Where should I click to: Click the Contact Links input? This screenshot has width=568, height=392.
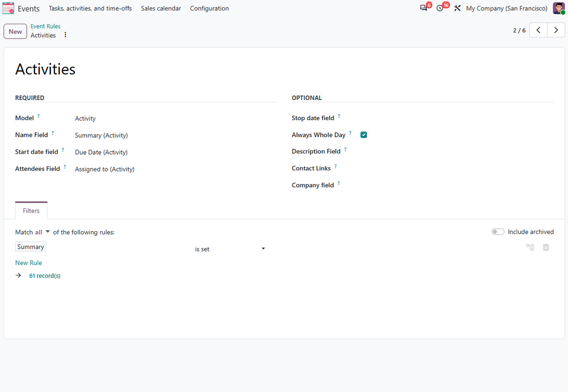pyautogui.click(x=457, y=168)
